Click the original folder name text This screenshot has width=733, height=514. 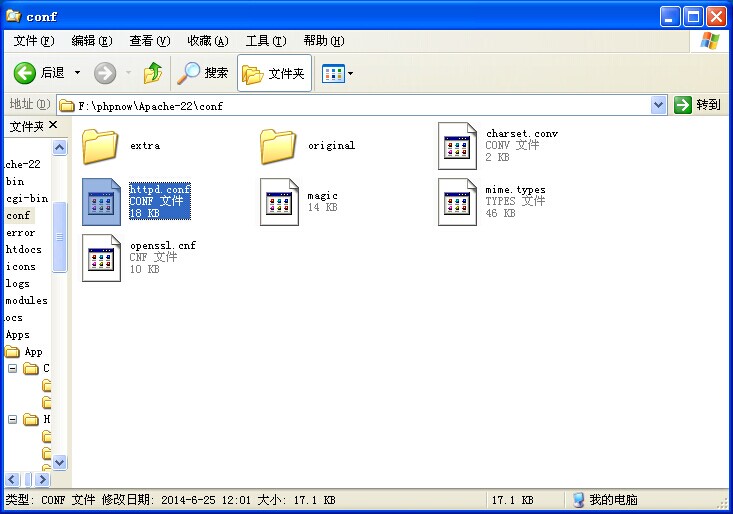[331, 145]
